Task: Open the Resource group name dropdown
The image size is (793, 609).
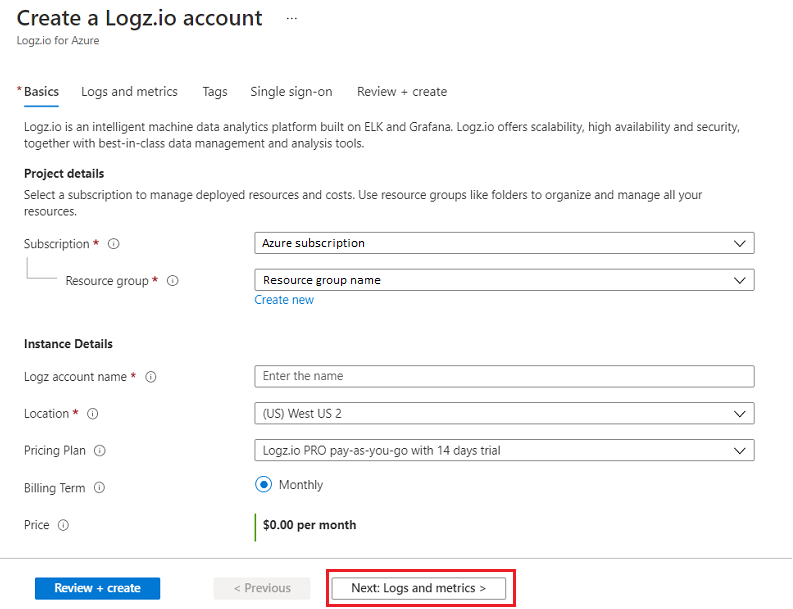Action: 504,280
